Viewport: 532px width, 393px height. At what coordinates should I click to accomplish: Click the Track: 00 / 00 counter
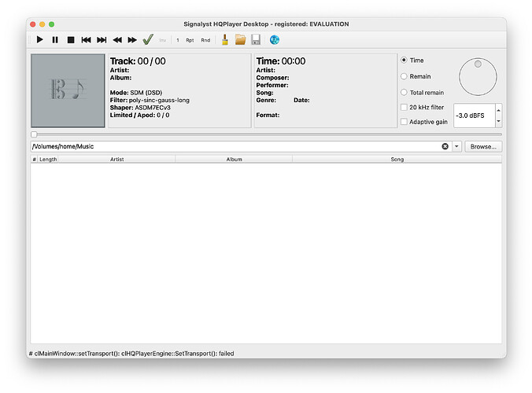[138, 61]
